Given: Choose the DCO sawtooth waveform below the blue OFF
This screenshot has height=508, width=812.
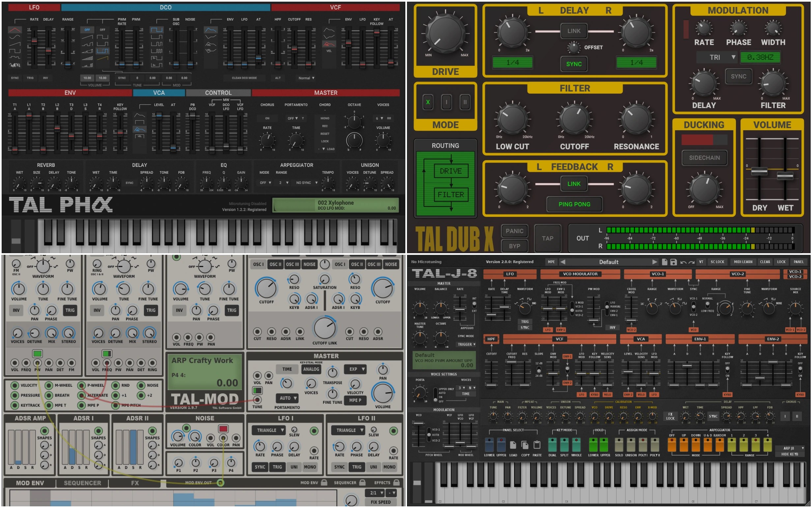Looking at the screenshot, I should tap(87, 37).
